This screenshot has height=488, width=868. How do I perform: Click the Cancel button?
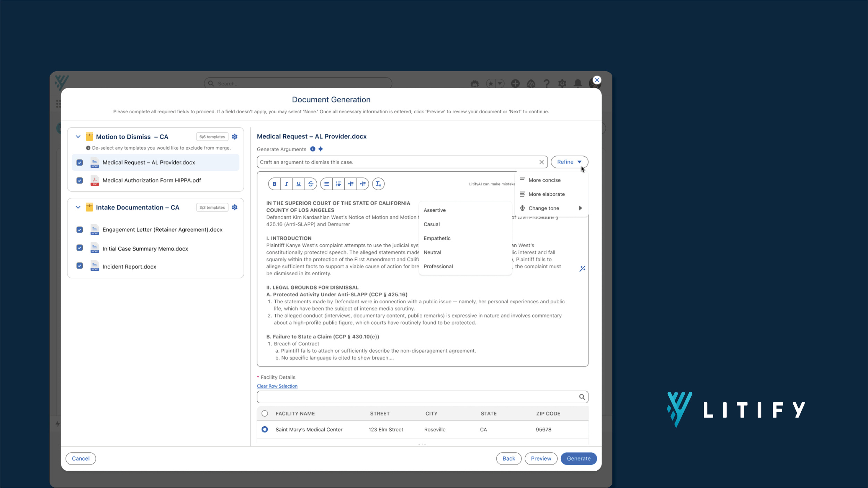pyautogui.click(x=81, y=458)
